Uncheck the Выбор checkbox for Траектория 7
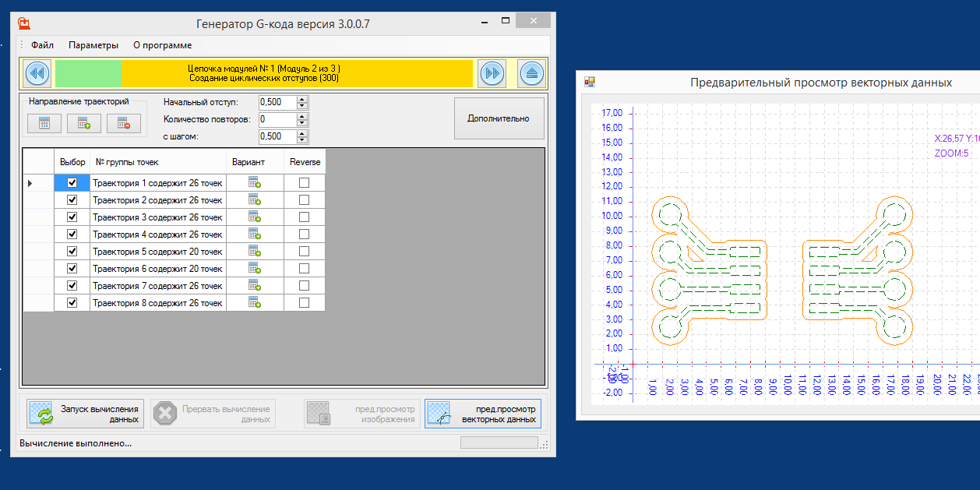This screenshot has width=980, height=490. [72, 286]
